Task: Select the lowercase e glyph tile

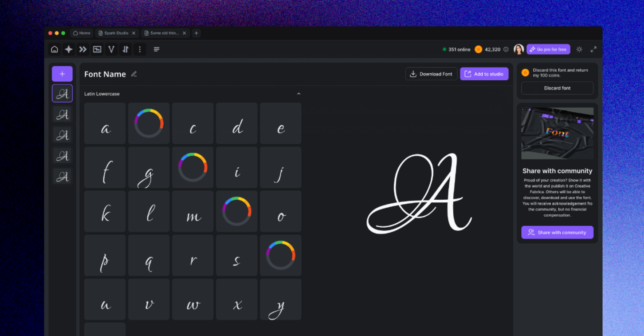Action: tap(281, 123)
